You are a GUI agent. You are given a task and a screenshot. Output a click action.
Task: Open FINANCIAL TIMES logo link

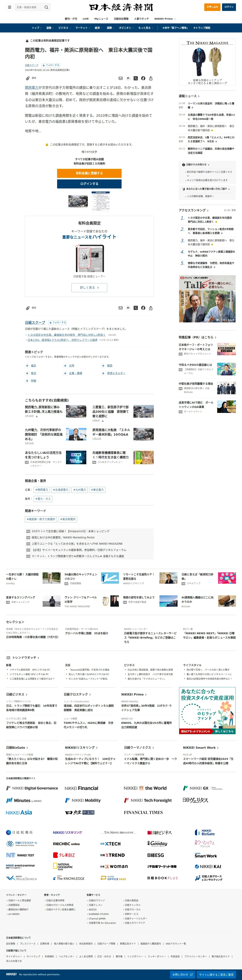(143, 812)
